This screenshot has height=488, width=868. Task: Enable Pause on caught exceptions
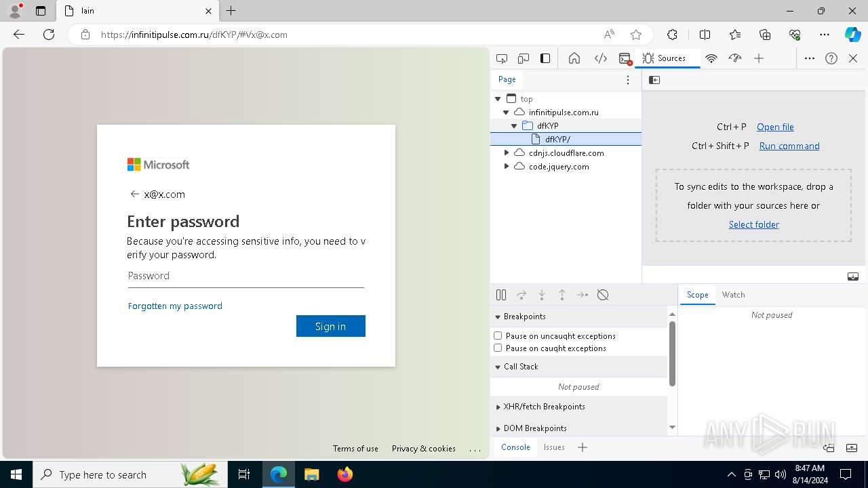498,348
